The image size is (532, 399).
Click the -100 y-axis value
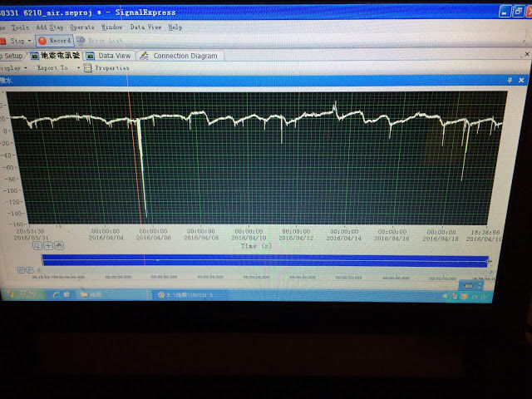click(10, 190)
